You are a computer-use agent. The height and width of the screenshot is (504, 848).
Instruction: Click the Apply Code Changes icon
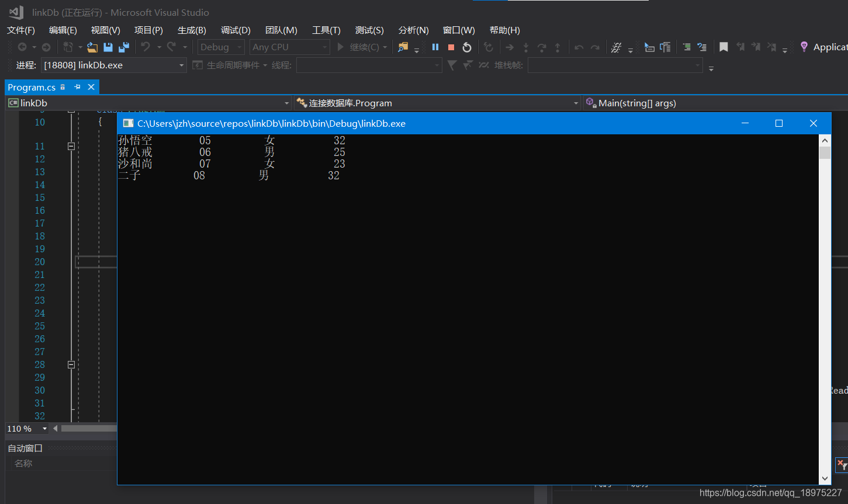[x=489, y=47]
